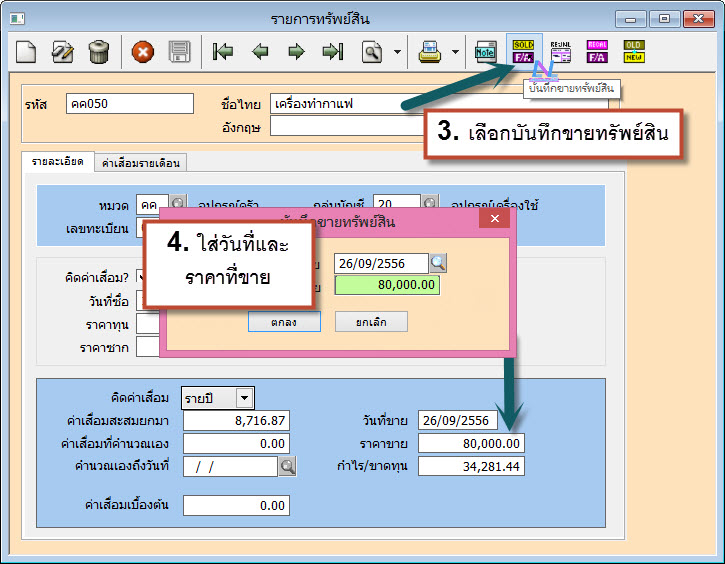Screen dimensions: 725x564
Task: Click the ค่าเสื่อมที่คำนวณเอง field
Action: (x=236, y=443)
